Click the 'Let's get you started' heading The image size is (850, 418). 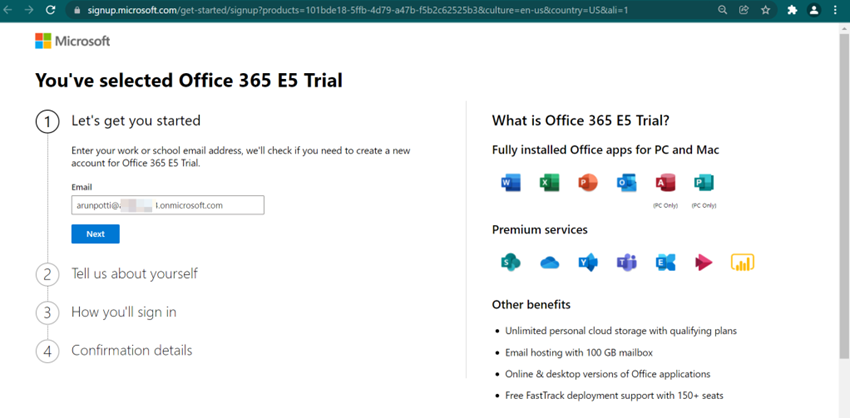coord(136,120)
